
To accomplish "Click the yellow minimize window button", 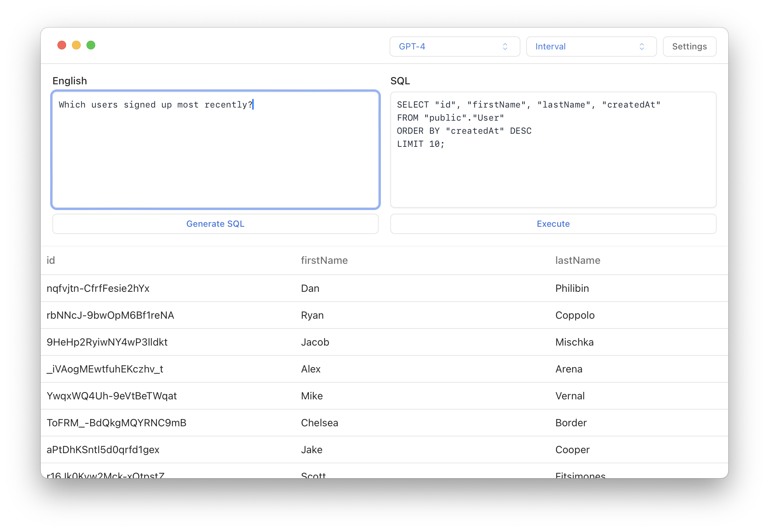I will pyautogui.click(x=76, y=45).
